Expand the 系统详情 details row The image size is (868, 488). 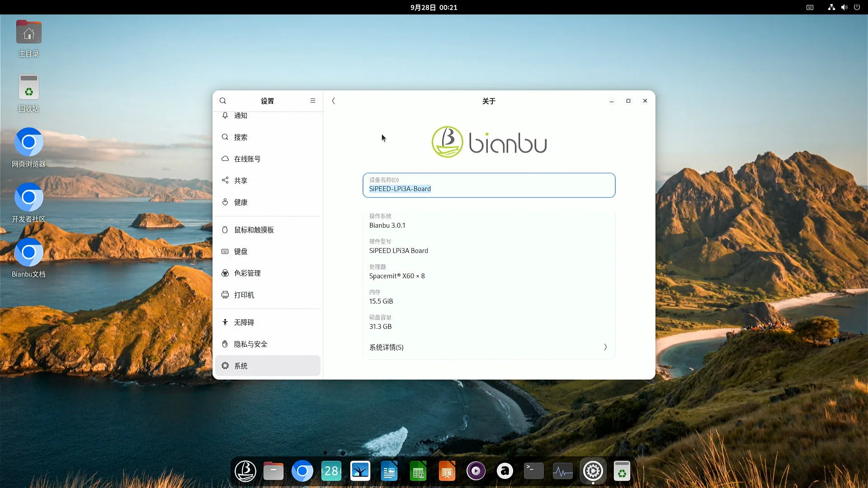(x=488, y=347)
